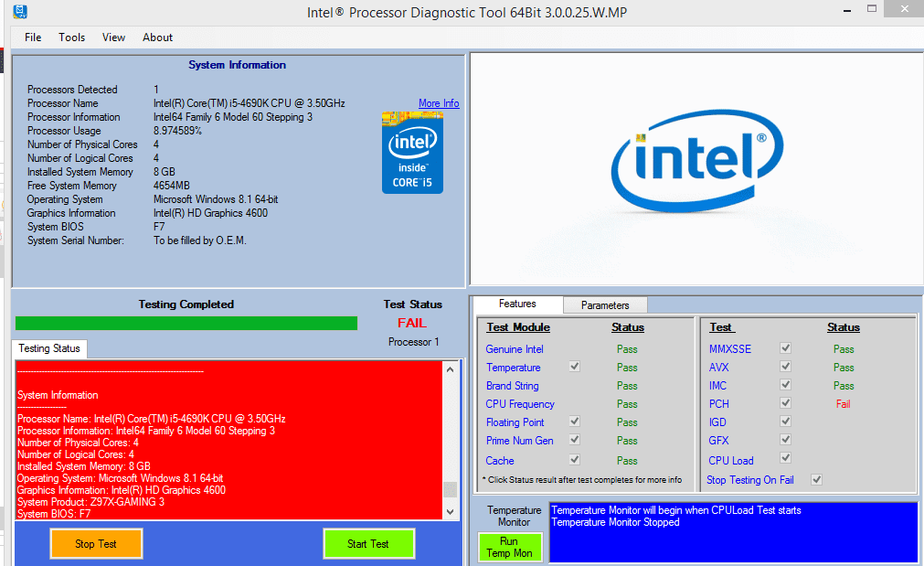Click the Brand String Pass status
The image size is (924, 566).
click(x=627, y=386)
